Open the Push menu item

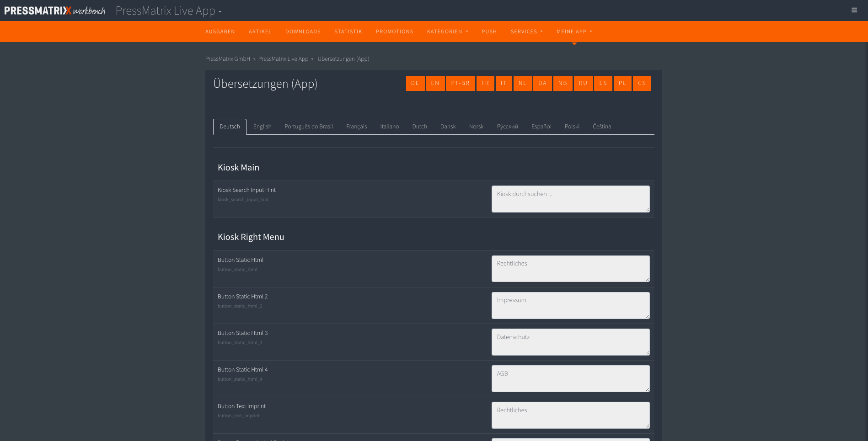(x=489, y=32)
